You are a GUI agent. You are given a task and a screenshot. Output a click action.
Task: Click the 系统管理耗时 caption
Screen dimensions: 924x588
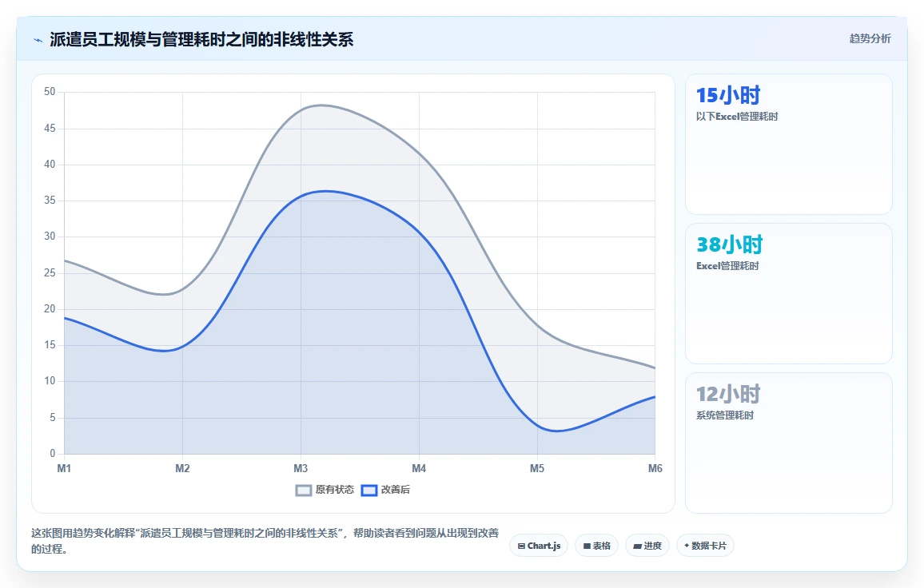click(x=725, y=415)
